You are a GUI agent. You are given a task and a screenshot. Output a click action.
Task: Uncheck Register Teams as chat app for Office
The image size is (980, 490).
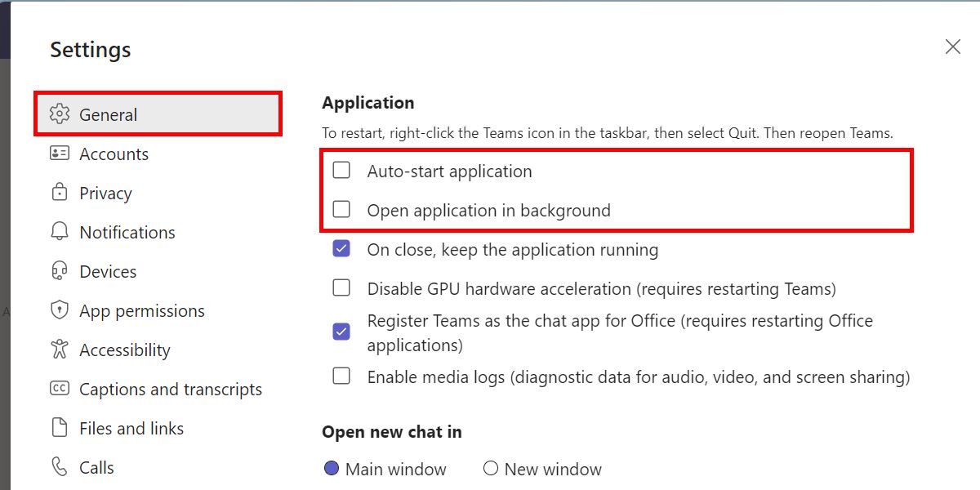(x=341, y=331)
